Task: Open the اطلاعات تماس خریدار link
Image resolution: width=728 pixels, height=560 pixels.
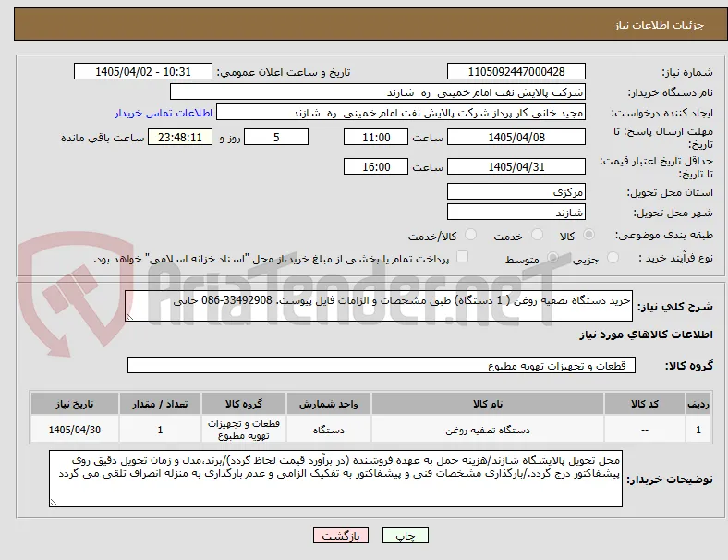Action: pyautogui.click(x=164, y=113)
